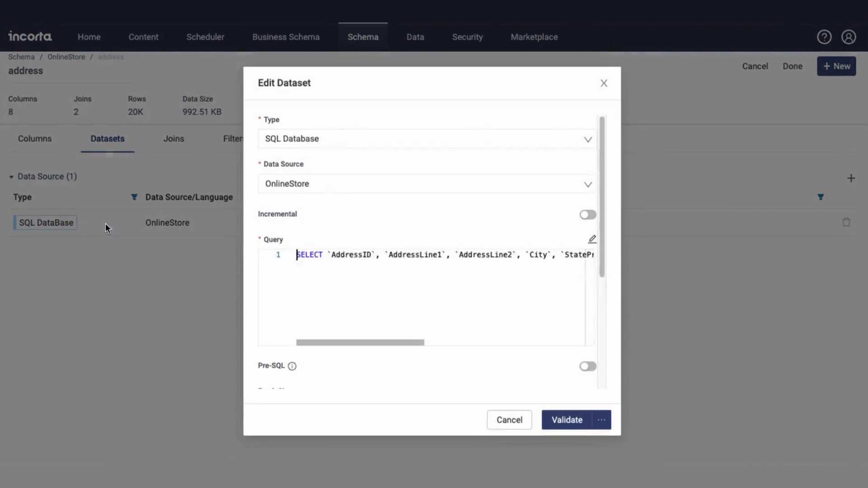The height and width of the screenshot is (488, 868).
Task: Switch to the Joins tab
Action: (174, 139)
